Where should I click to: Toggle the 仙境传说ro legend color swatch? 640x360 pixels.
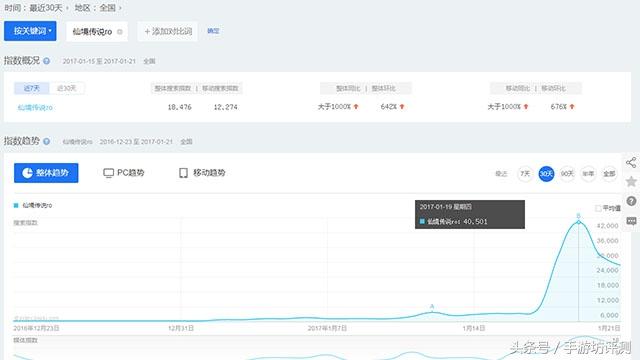point(16,205)
